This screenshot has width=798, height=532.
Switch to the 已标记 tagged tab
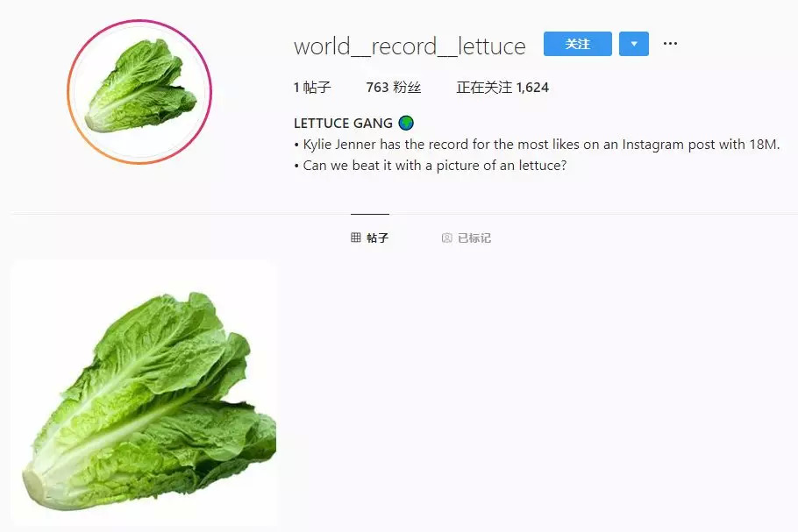pos(467,238)
